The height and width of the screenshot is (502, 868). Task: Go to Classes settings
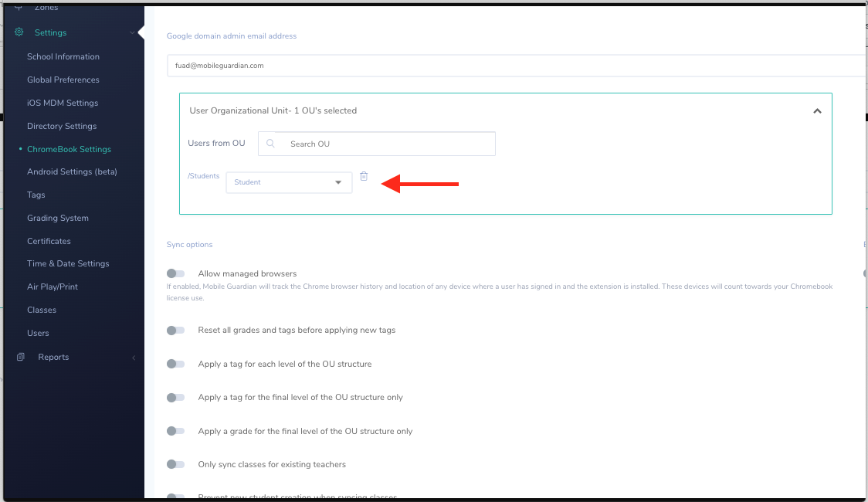pyautogui.click(x=42, y=310)
